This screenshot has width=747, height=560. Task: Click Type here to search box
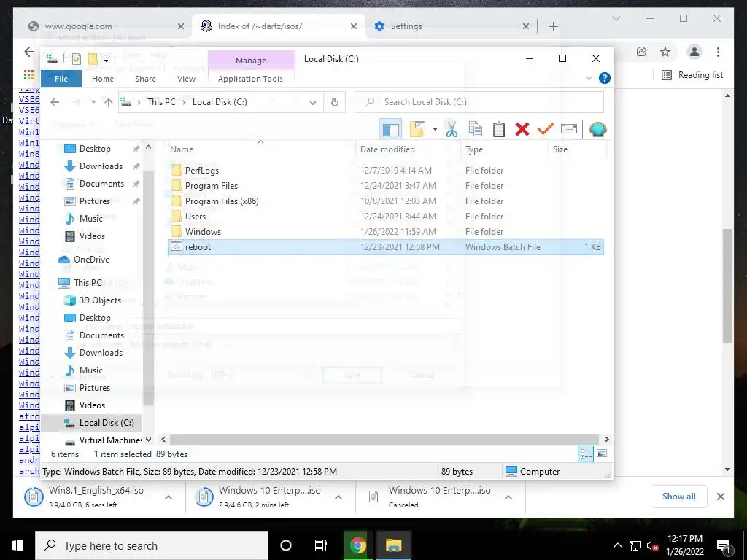pyautogui.click(x=152, y=545)
